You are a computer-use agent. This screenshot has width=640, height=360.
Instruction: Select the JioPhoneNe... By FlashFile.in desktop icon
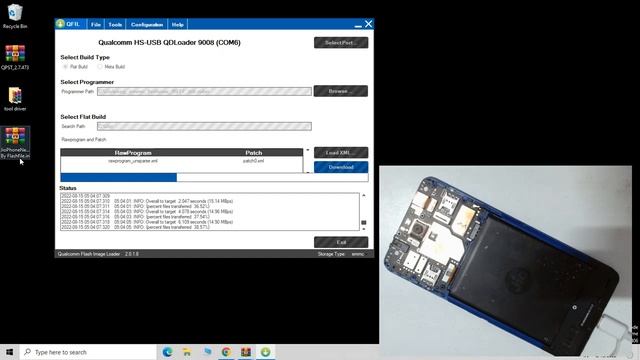15,142
